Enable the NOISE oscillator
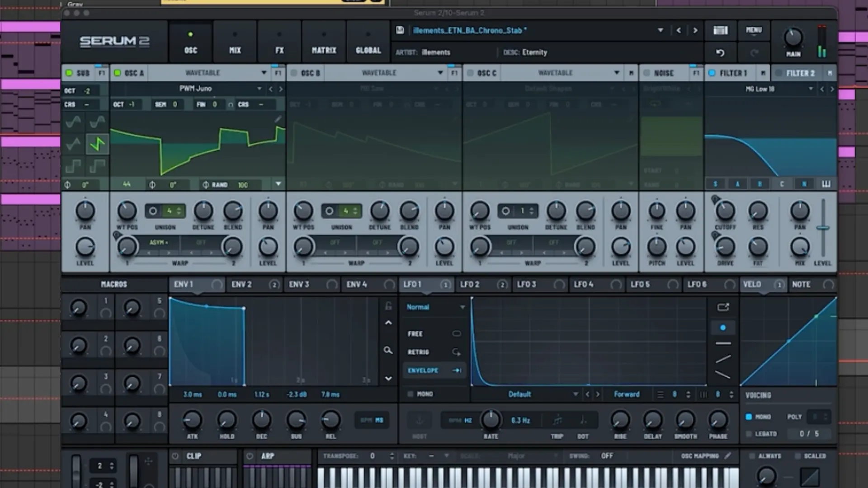This screenshot has width=868, height=488. click(x=646, y=73)
